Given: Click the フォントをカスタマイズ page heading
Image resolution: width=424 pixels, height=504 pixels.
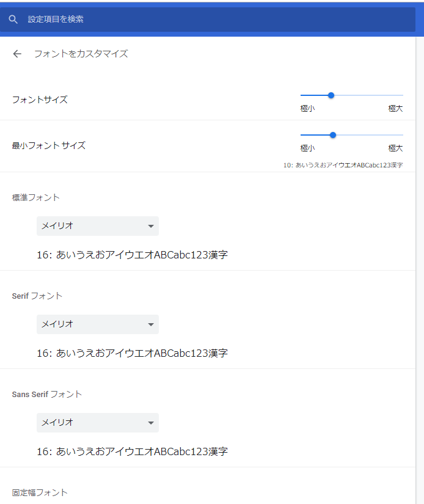Looking at the screenshot, I should (81, 54).
